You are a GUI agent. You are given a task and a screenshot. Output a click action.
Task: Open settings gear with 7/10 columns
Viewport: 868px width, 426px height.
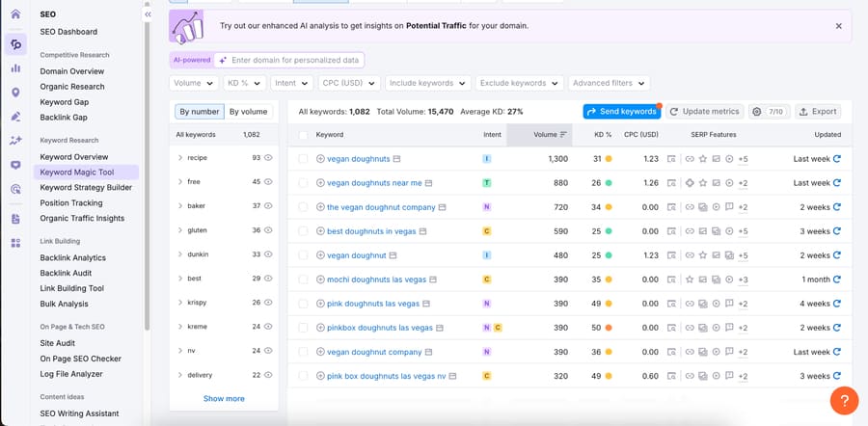(769, 111)
